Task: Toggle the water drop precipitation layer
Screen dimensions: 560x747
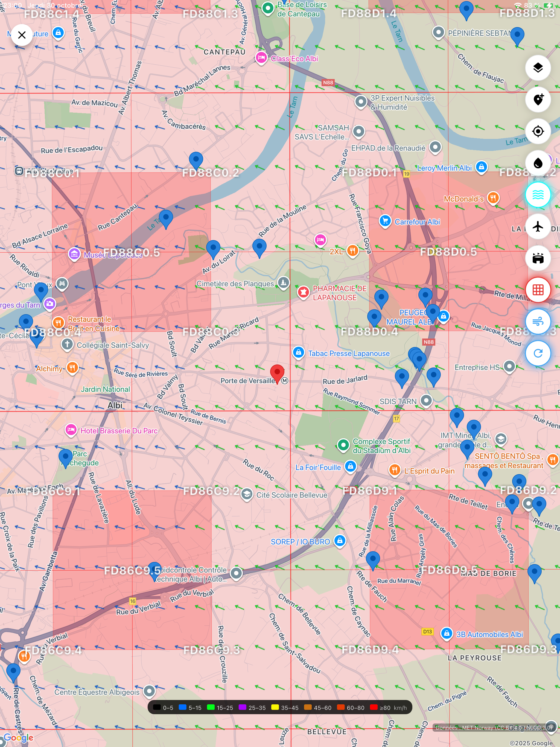Action: coord(538,163)
